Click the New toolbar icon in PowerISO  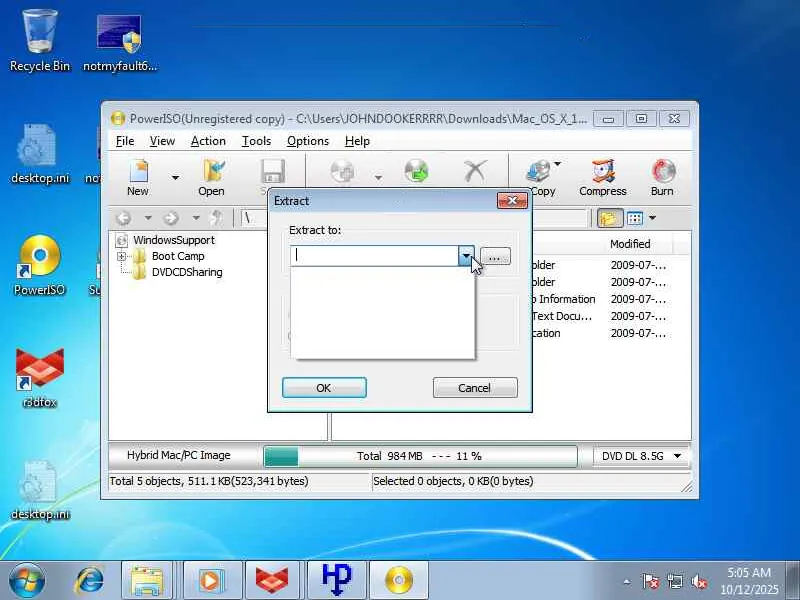click(138, 177)
